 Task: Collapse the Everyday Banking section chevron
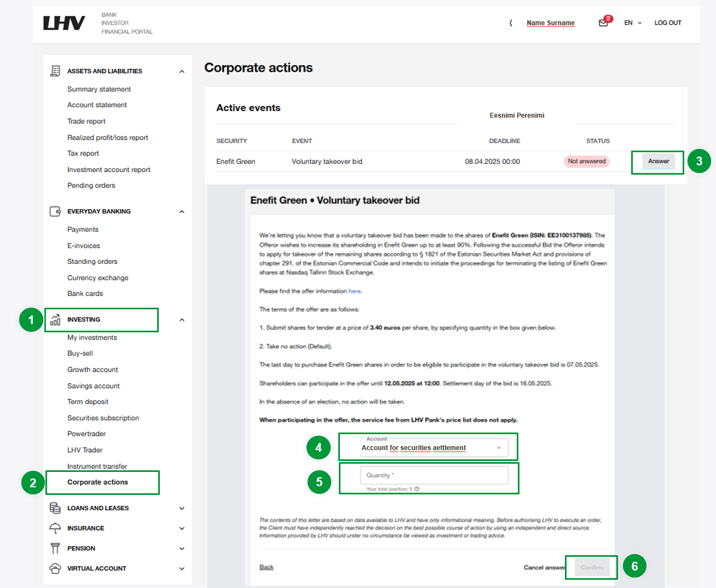tap(182, 211)
